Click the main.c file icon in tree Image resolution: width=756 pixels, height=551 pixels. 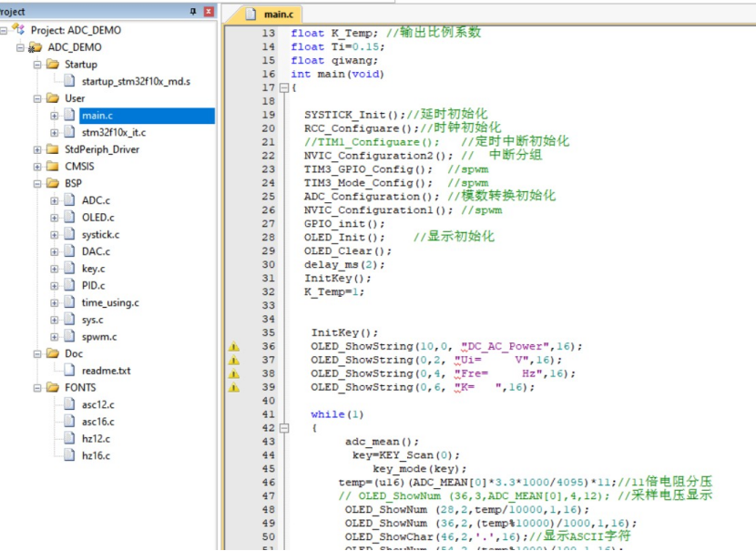pos(69,116)
